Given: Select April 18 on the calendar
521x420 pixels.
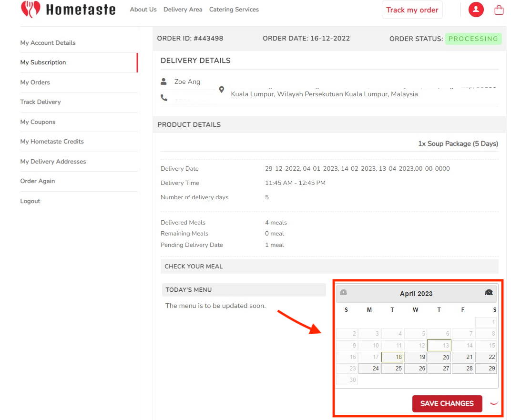Looking at the screenshot, I should click(392, 357).
